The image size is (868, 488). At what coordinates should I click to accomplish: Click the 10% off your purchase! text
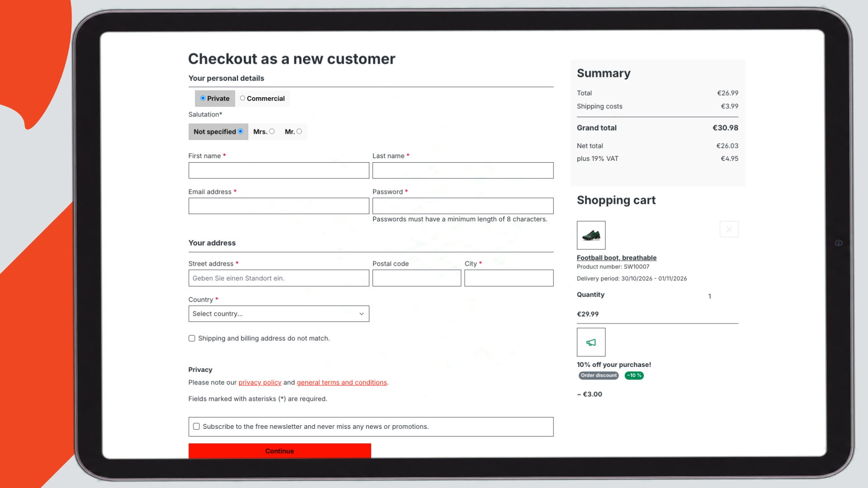614,365
